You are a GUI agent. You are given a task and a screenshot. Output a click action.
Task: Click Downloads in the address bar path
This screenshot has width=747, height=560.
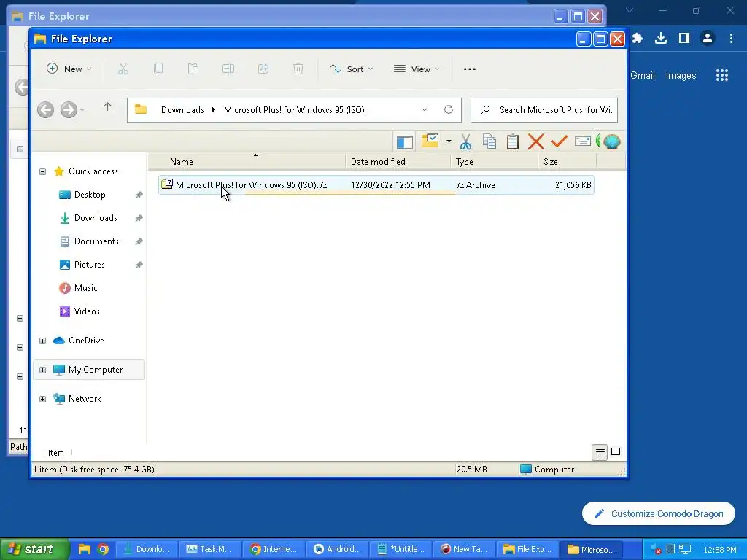(182, 110)
